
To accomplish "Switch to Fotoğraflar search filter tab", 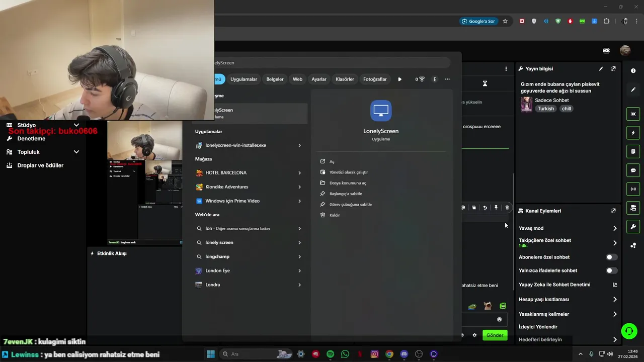I will pos(375,79).
